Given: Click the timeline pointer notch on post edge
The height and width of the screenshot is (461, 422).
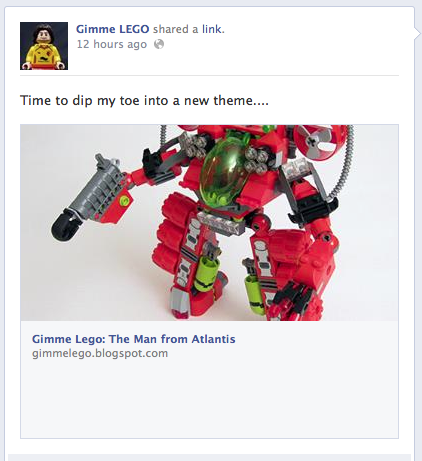Looking at the screenshot, I should pos(418,33).
